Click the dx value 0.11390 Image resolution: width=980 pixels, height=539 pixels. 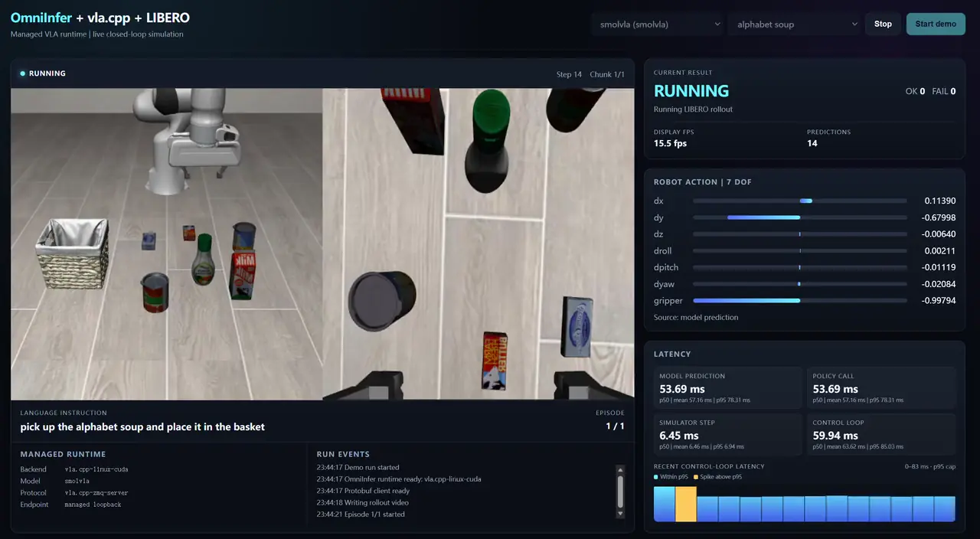point(940,201)
